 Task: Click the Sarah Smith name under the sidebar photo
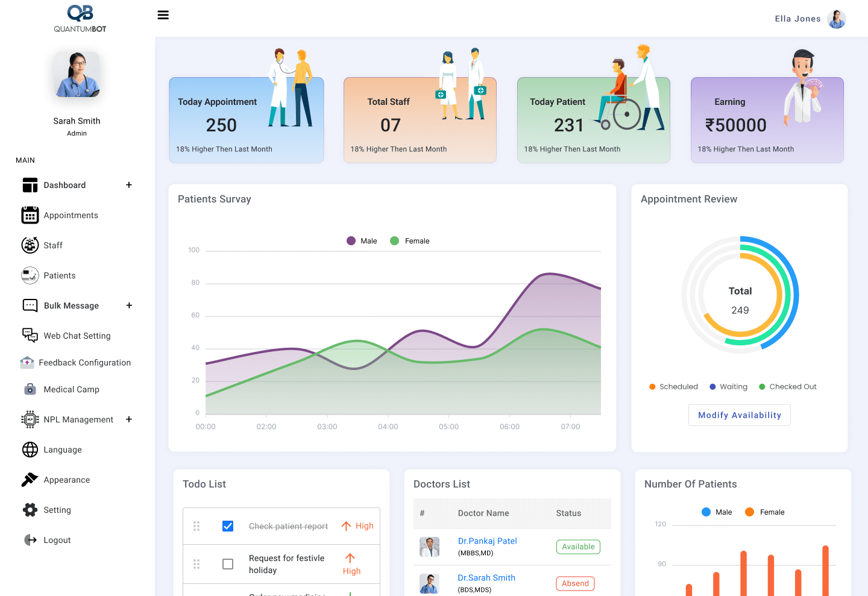[x=77, y=121]
